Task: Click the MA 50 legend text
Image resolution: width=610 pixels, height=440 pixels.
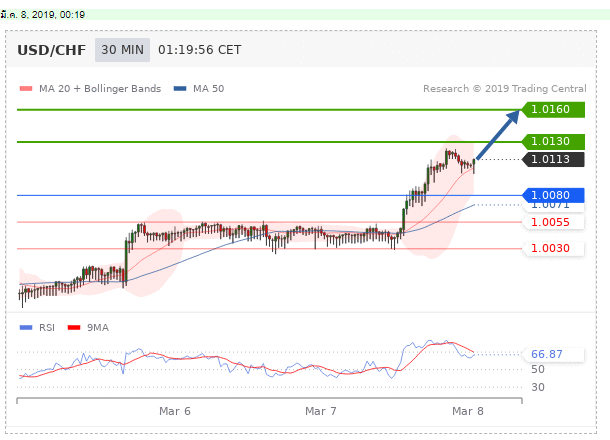Action: click(209, 89)
